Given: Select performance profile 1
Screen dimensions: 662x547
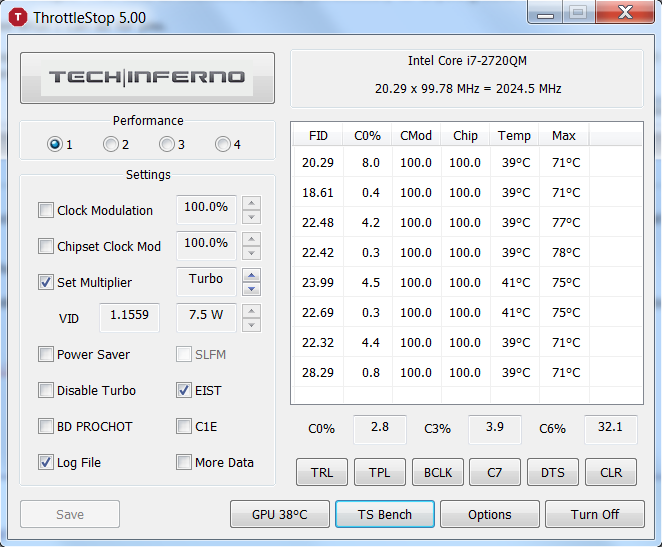Looking at the screenshot, I should click(x=55, y=144).
